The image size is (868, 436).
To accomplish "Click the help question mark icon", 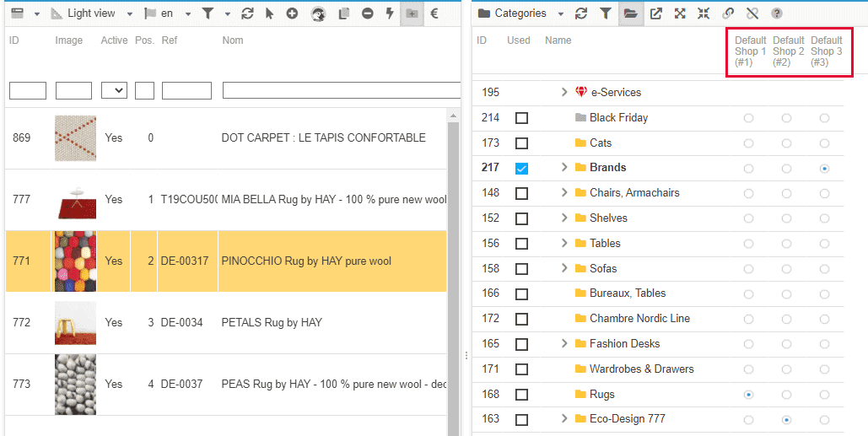I will (776, 13).
